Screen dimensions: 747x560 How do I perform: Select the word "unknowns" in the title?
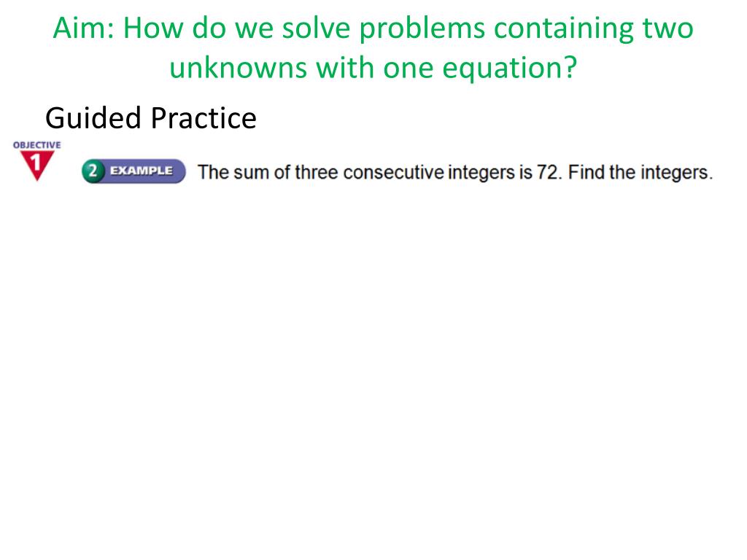tap(239, 68)
